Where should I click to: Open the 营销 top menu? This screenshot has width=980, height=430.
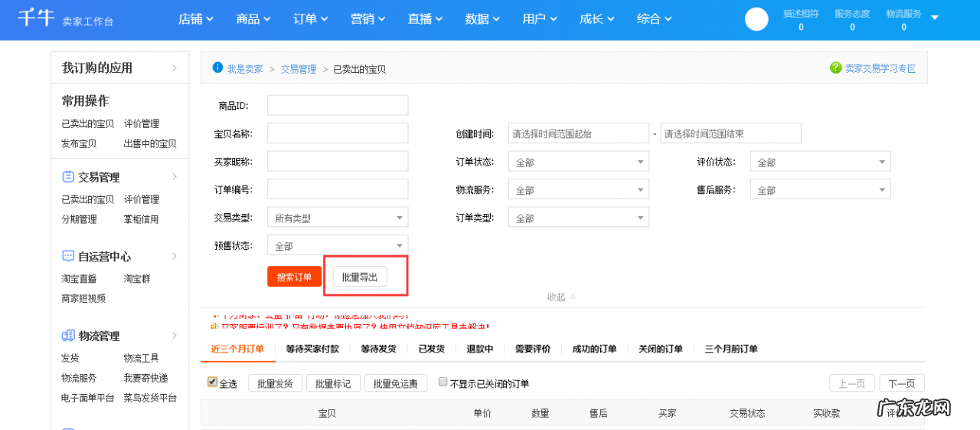point(367,19)
